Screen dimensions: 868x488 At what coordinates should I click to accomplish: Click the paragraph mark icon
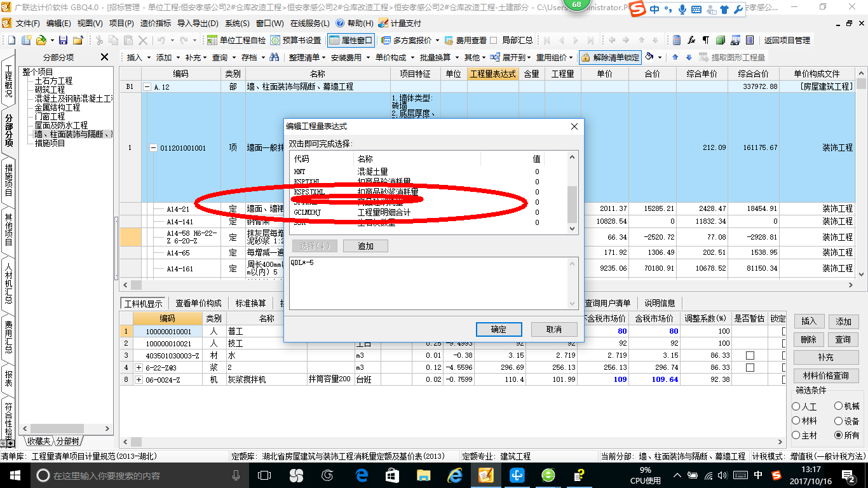coord(706,40)
